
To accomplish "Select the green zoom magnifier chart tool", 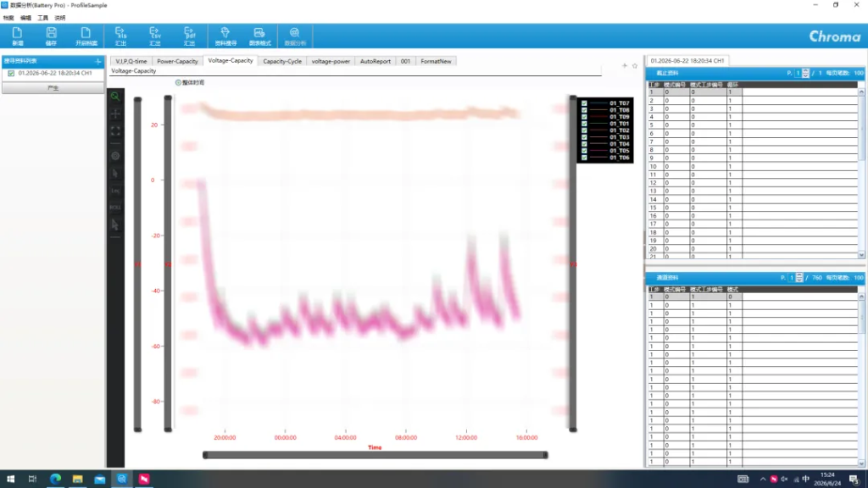I will coord(115,97).
